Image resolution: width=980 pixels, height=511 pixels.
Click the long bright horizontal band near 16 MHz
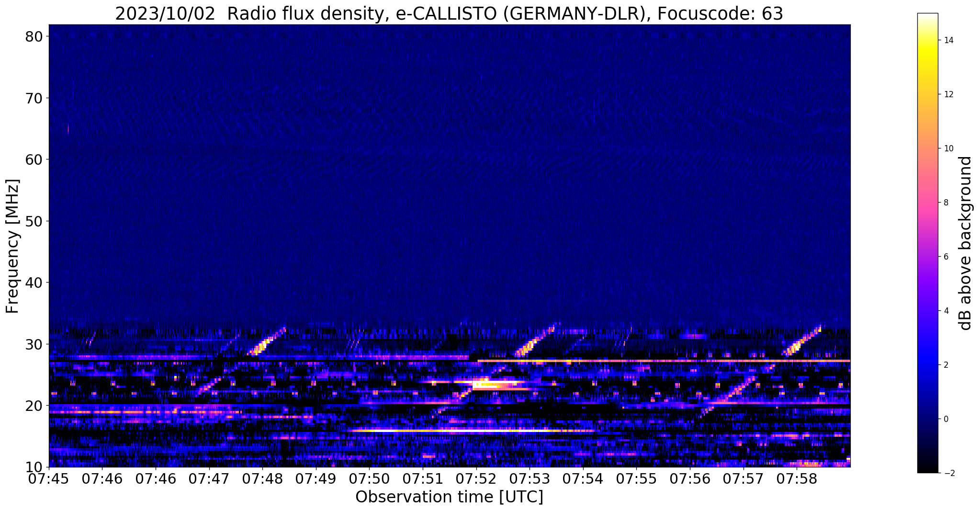point(472,431)
